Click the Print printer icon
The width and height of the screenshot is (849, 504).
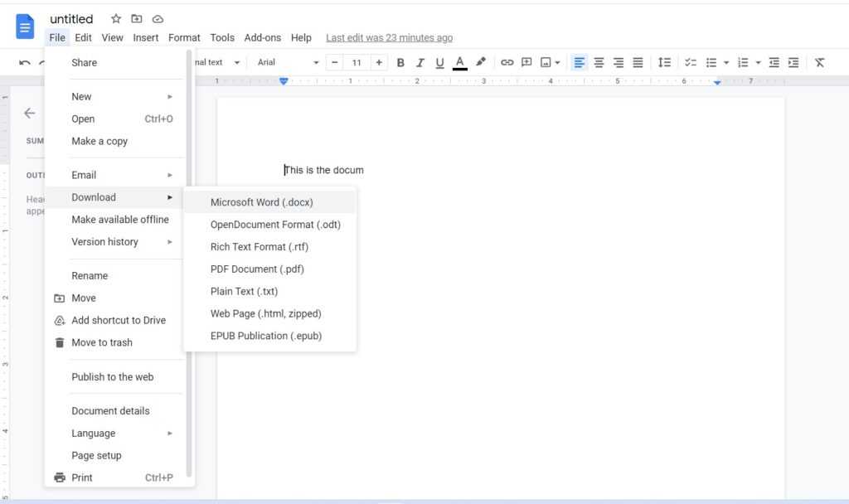pos(60,477)
